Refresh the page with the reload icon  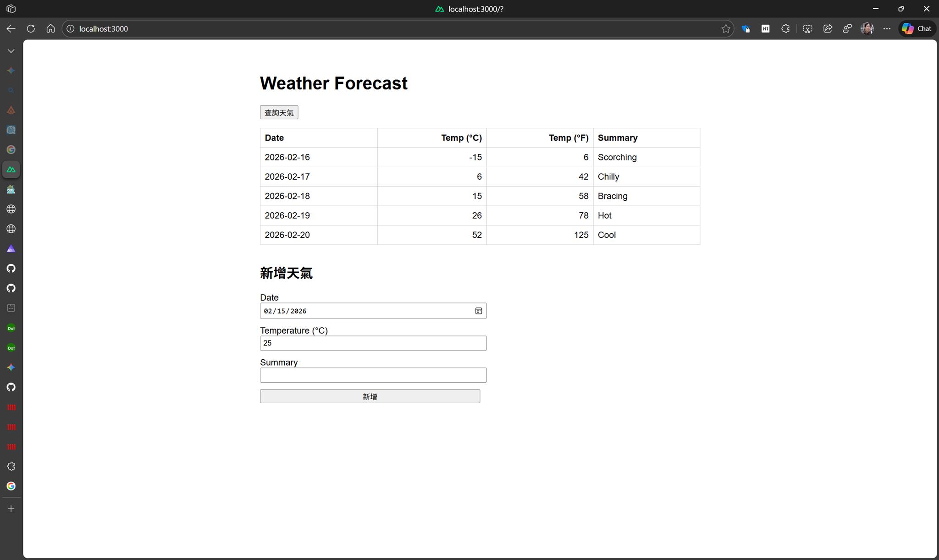click(x=31, y=29)
